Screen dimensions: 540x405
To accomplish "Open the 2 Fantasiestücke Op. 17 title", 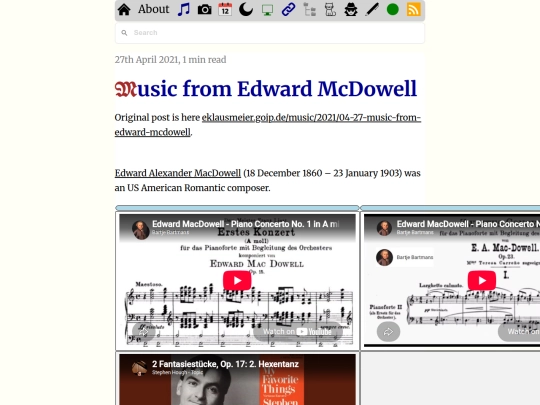I will tap(225, 364).
